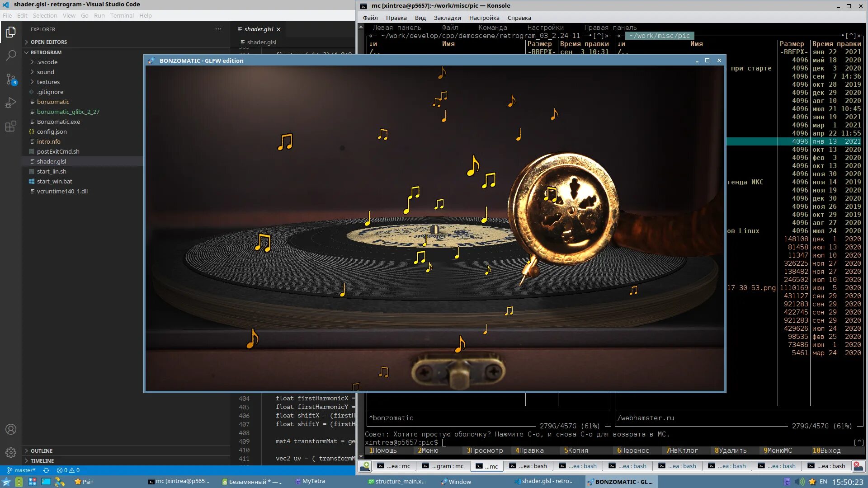Image resolution: width=868 pixels, height=488 pixels.
Task: Open the Закладки menu in Konsole
Action: [447, 18]
